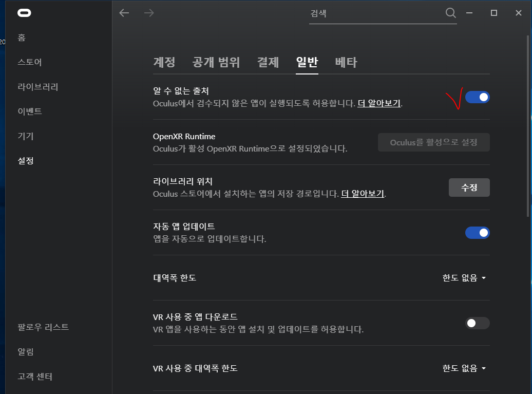
Task: Open 더 알아보기 link for 라이브러리 위치
Action: pos(363,194)
